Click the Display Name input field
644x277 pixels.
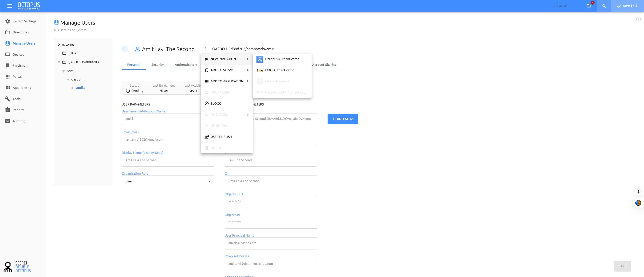click(168, 161)
